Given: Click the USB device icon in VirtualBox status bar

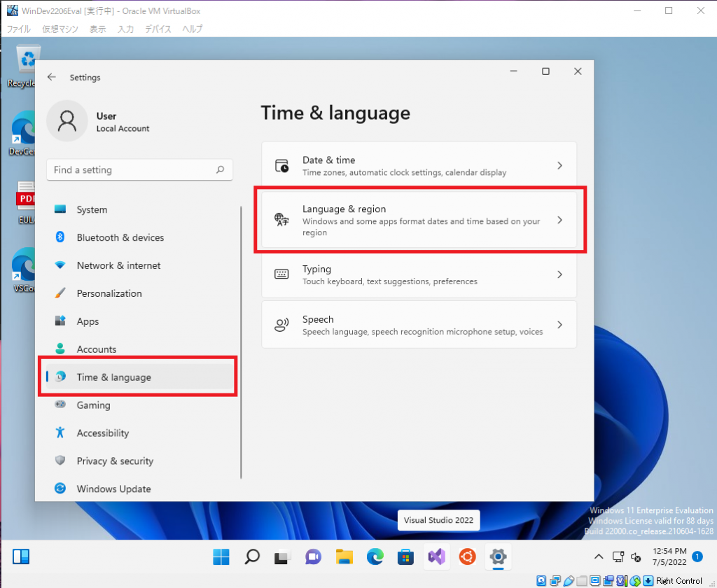Looking at the screenshot, I should coord(569,581).
